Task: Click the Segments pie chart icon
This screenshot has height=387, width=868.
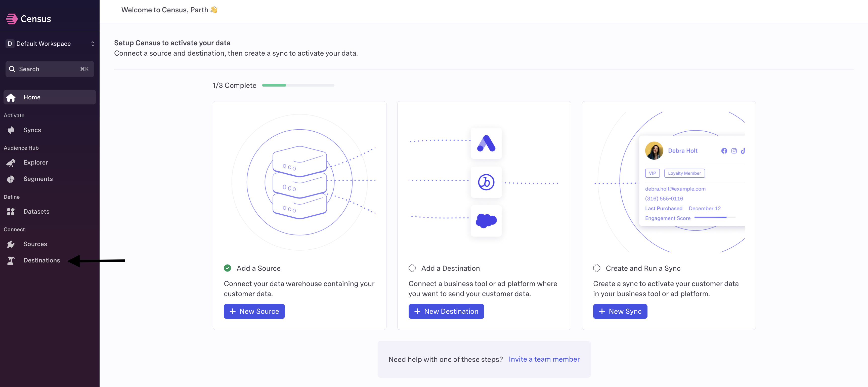Action: 11,179
